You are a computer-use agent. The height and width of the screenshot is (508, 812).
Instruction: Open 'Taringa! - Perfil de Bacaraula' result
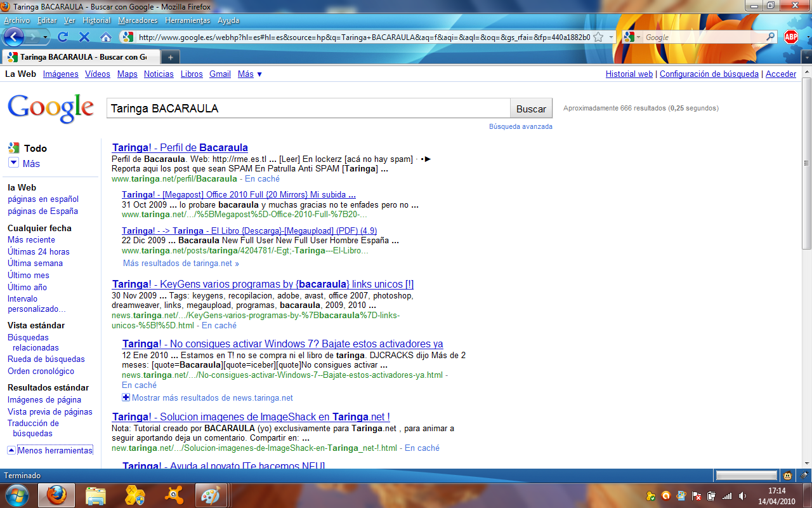(x=180, y=148)
